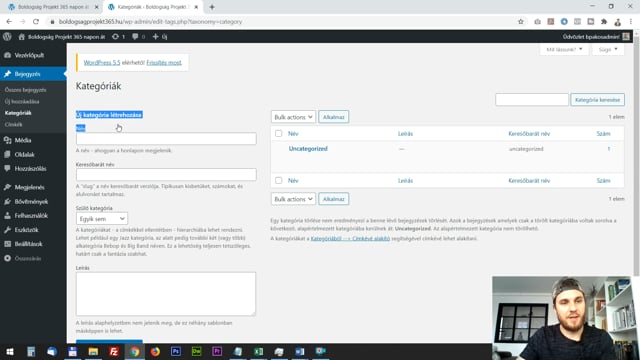Toggle select-all checkbox in table header

click(x=278, y=133)
